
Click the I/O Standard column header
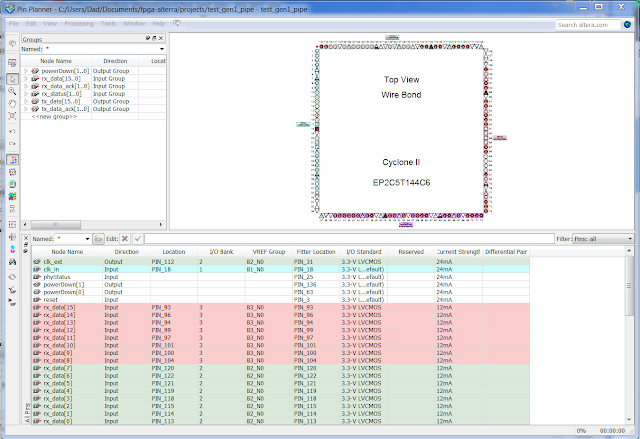pos(364,252)
